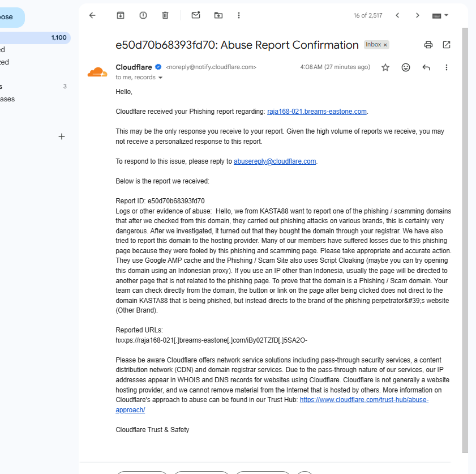Click the 'Cloudflare Trust & Safety' signature
Screen dimensions: 476x474
(x=152, y=430)
